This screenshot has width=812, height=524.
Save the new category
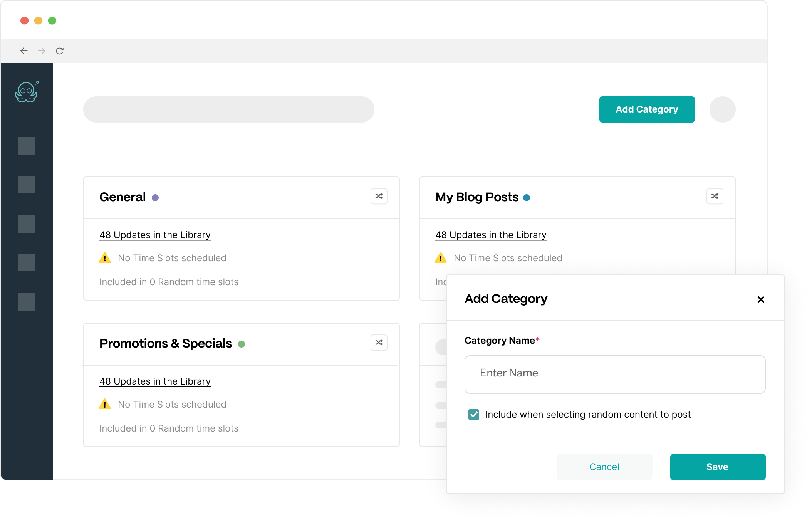(718, 467)
